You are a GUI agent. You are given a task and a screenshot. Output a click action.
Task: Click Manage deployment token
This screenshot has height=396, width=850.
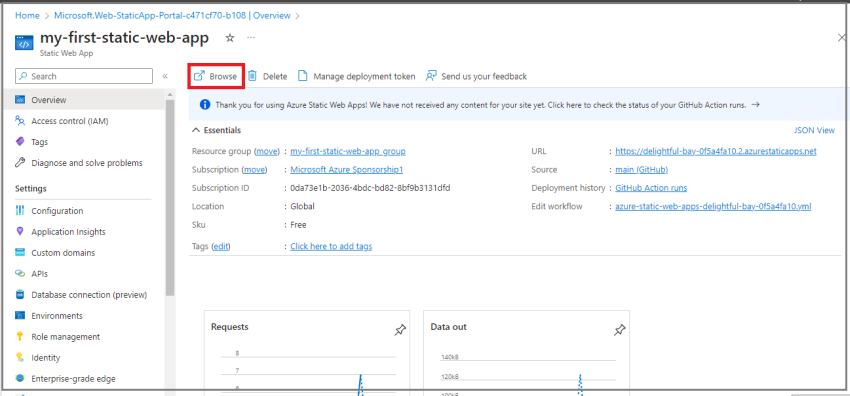(357, 76)
